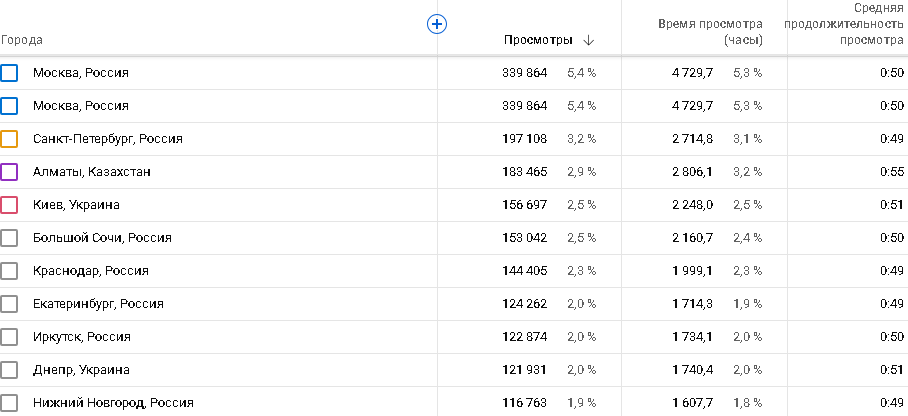
Task: Click the descending sort arrow beside Просмотры
Action: pos(589,40)
